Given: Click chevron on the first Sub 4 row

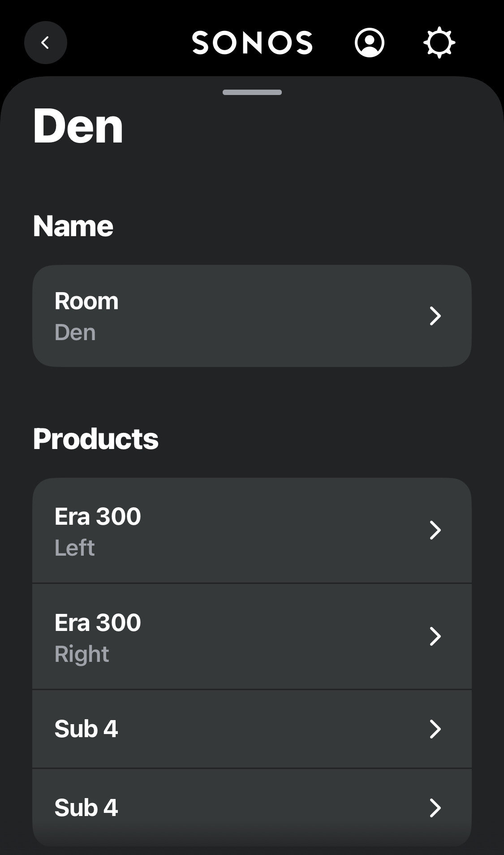Looking at the screenshot, I should click(x=435, y=729).
